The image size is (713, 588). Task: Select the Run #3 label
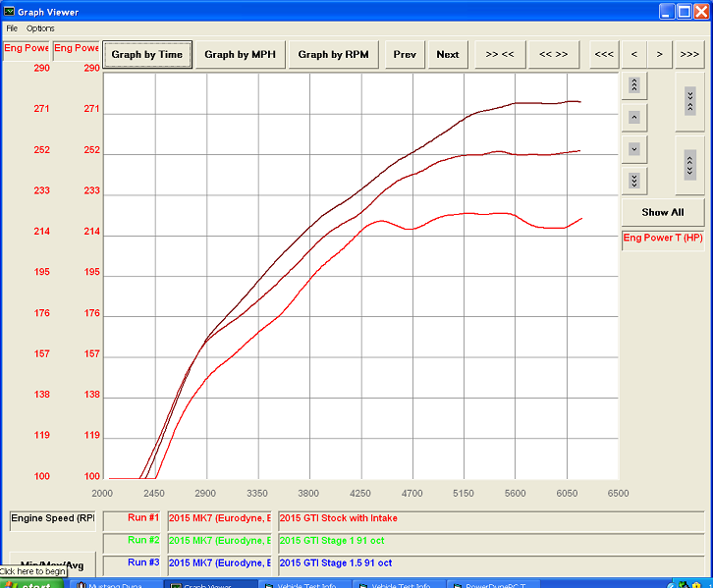[132, 565]
